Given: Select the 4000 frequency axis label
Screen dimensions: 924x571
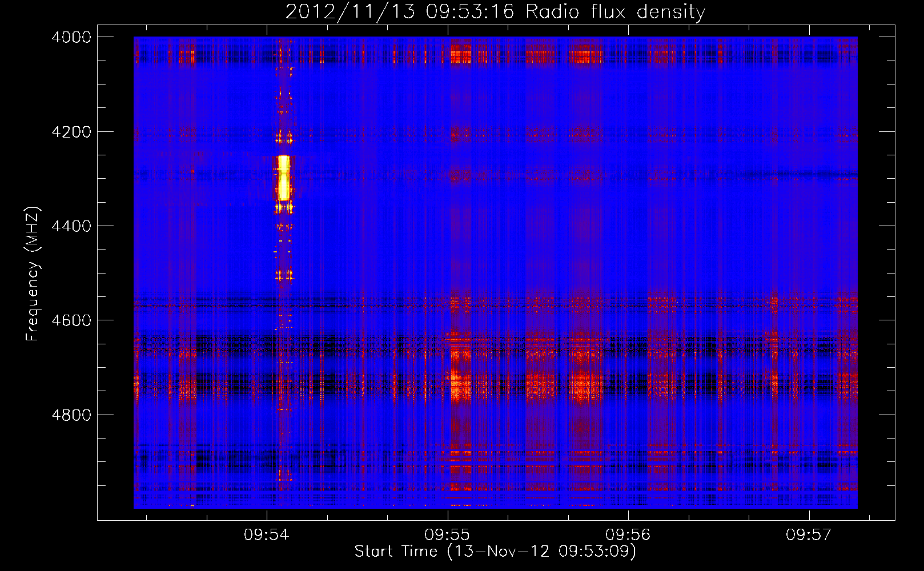Looking at the screenshot, I should point(71,37).
